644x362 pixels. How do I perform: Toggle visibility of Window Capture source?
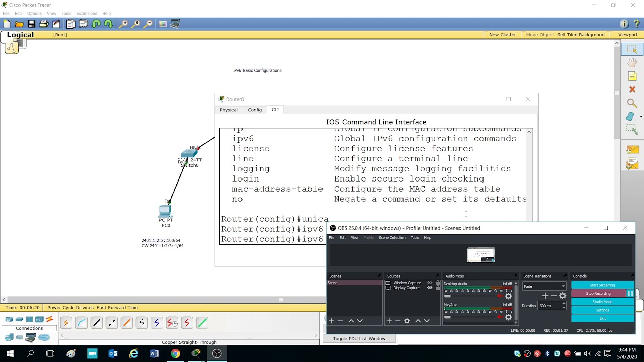430,283
